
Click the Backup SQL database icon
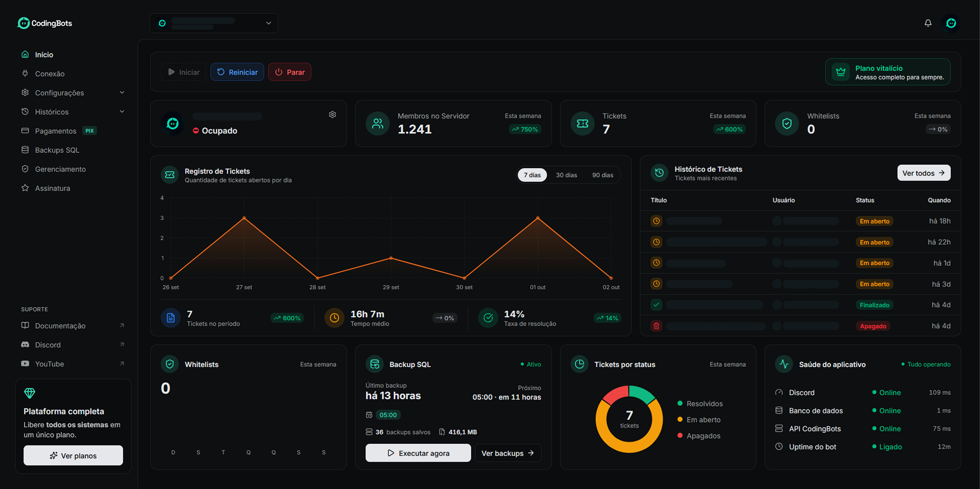[x=374, y=364]
